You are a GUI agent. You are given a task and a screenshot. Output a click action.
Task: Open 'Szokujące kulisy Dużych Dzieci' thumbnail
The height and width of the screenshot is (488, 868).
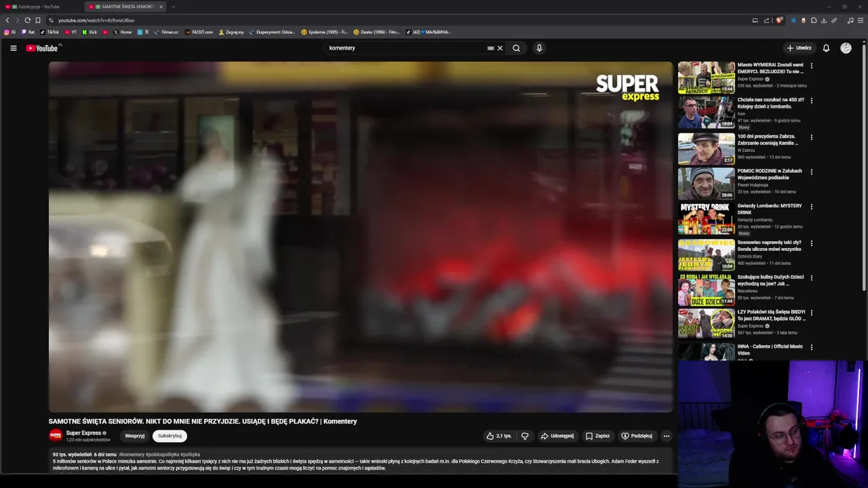coord(706,290)
